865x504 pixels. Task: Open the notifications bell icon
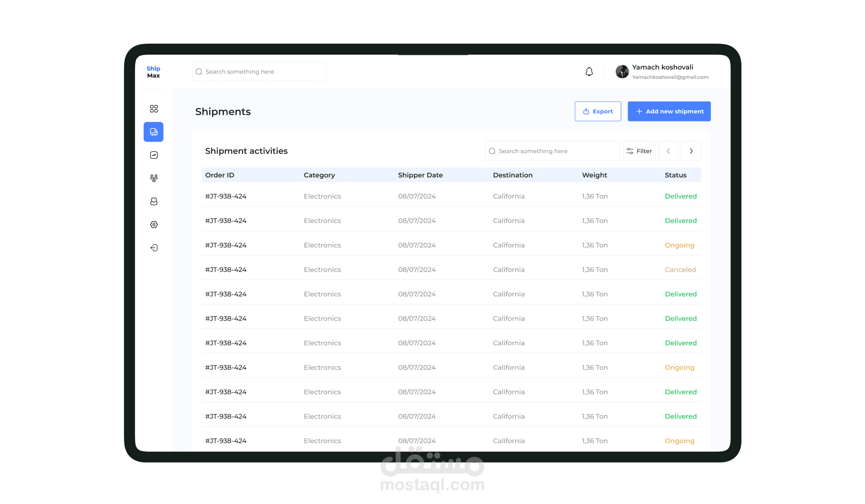pyautogui.click(x=589, y=72)
